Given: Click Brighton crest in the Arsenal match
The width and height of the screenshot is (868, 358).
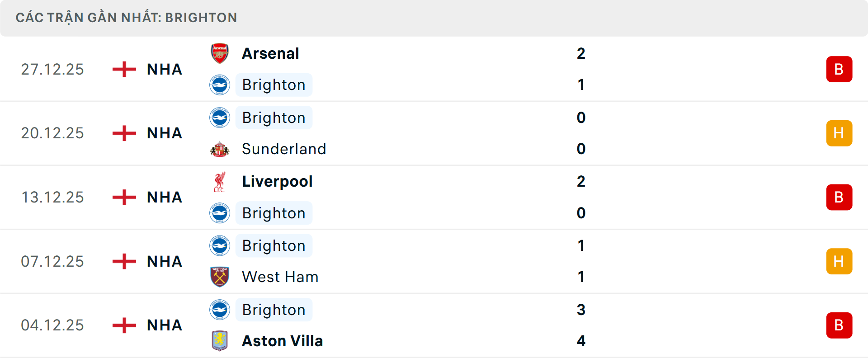Looking at the screenshot, I should pyautogui.click(x=220, y=85).
